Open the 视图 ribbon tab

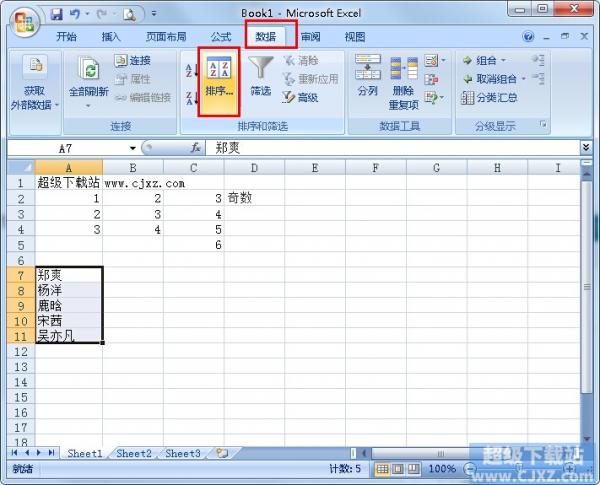tap(355, 37)
